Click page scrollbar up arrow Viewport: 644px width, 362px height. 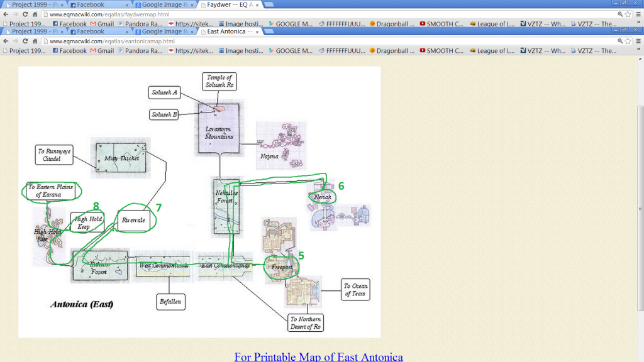click(x=640, y=59)
